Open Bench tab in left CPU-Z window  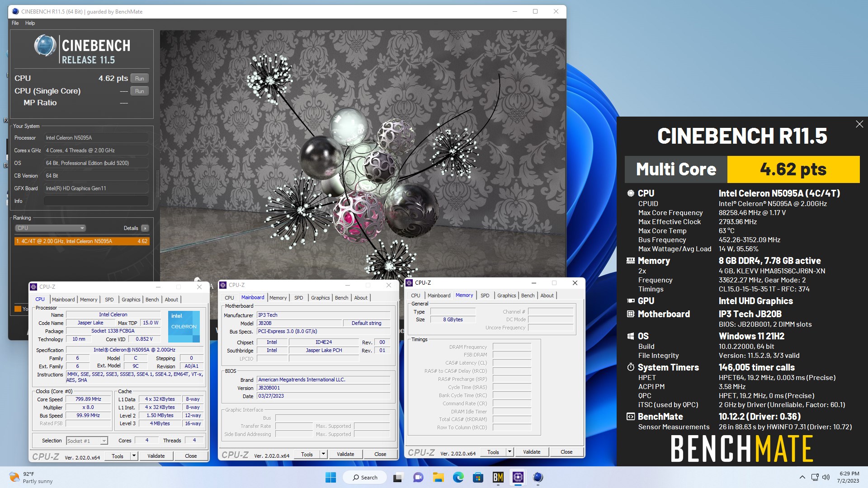click(x=152, y=300)
